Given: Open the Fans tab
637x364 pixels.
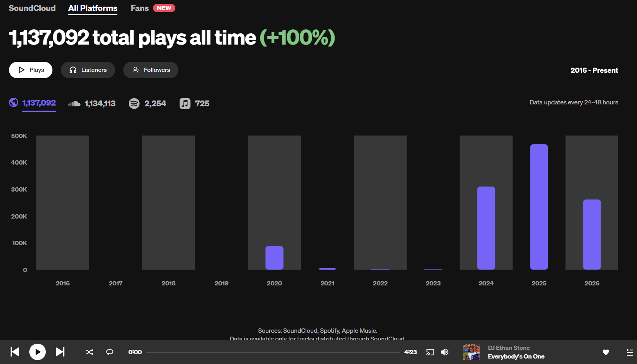Looking at the screenshot, I should pos(140,8).
